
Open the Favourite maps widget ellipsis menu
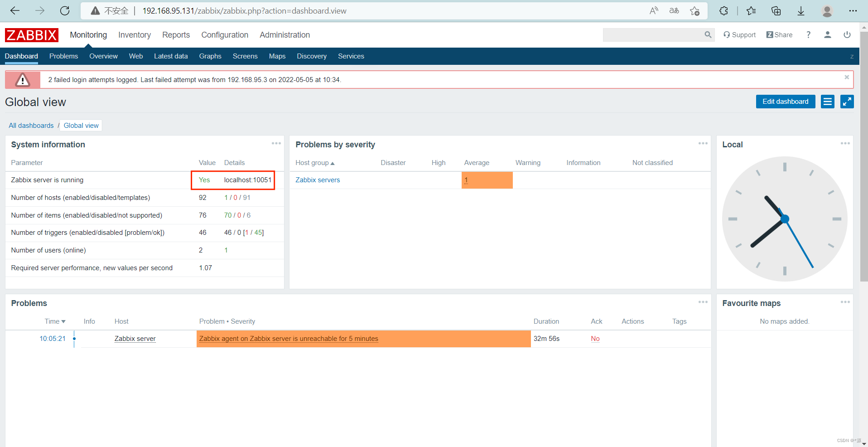click(845, 302)
